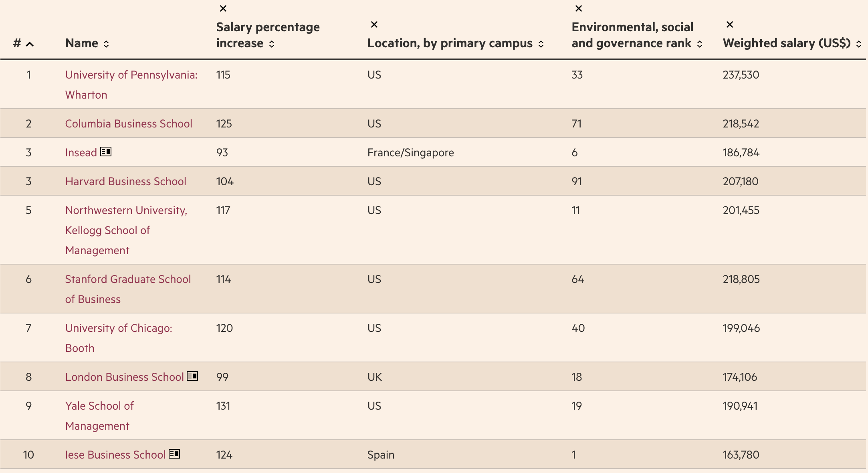This screenshot has width=868, height=473.
Task: Open profile icon next to London Business School
Action: point(192,376)
